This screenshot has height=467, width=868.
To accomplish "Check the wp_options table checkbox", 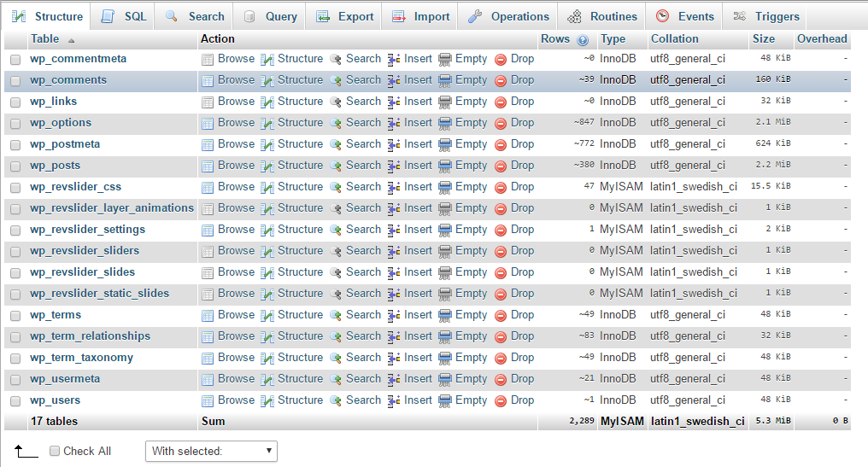I will pos(15,124).
